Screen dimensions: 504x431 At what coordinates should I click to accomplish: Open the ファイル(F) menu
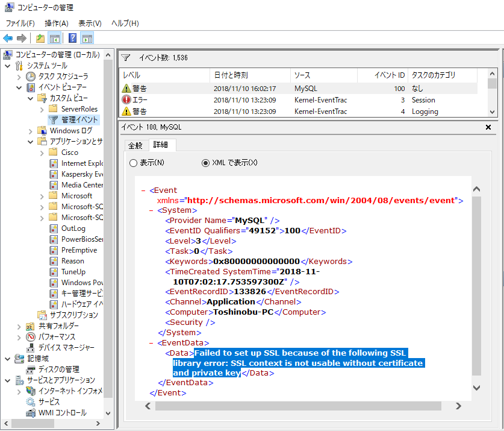[20, 23]
